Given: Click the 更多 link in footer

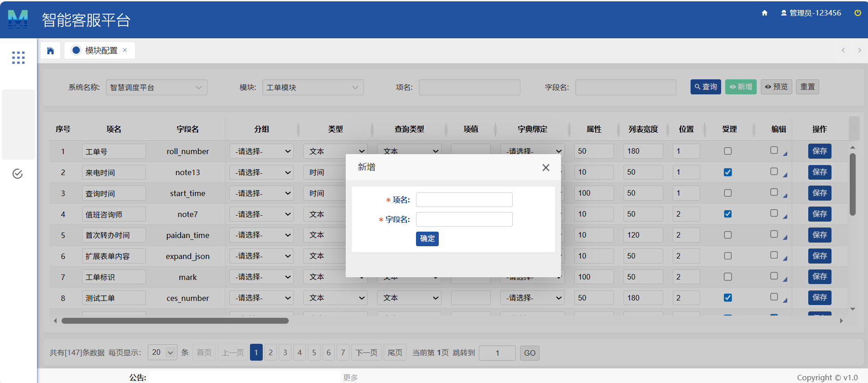Looking at the screenshot, I should [x=350, y=378].
